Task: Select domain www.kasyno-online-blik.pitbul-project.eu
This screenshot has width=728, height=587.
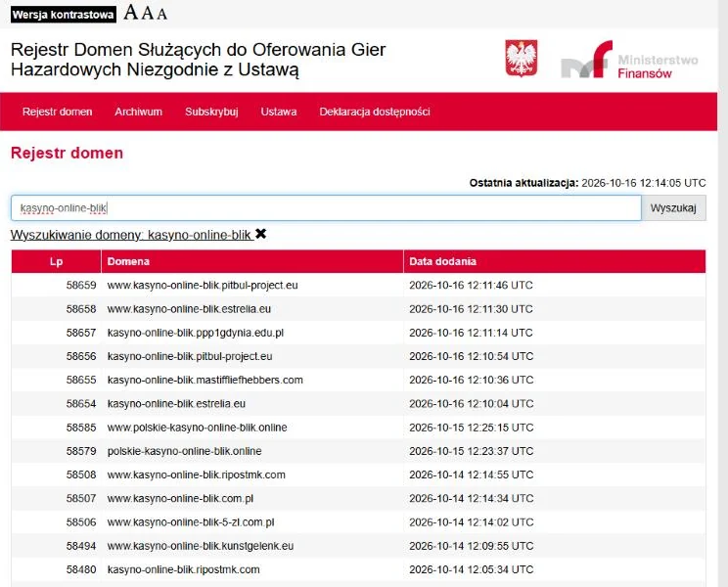Action: coord(203,286)
